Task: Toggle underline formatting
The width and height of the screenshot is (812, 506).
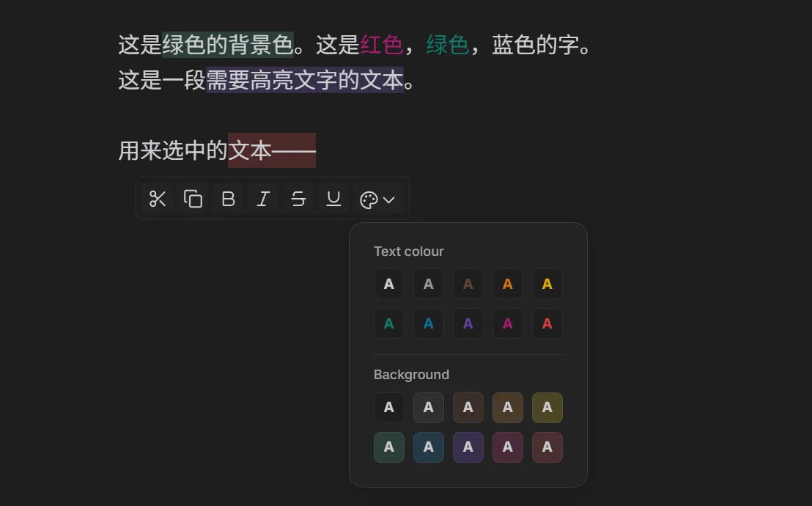Action: click(x=333, y=199)
